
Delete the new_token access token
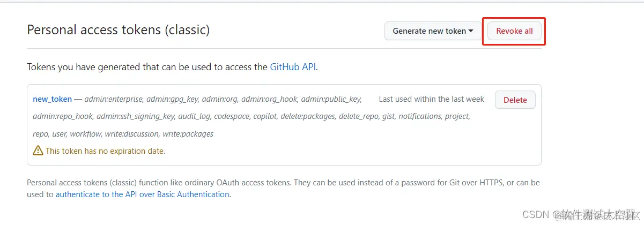(515, 100)
